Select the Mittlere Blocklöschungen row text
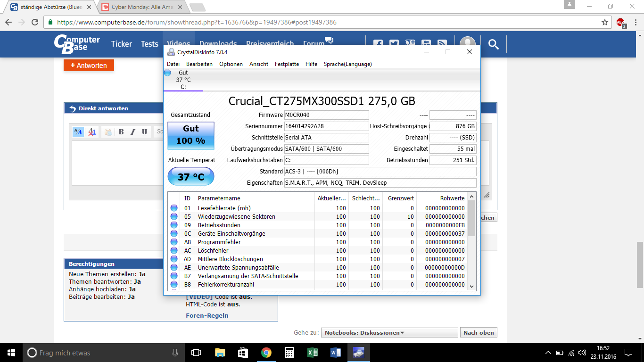644x362 pixels. click(231, 259)
